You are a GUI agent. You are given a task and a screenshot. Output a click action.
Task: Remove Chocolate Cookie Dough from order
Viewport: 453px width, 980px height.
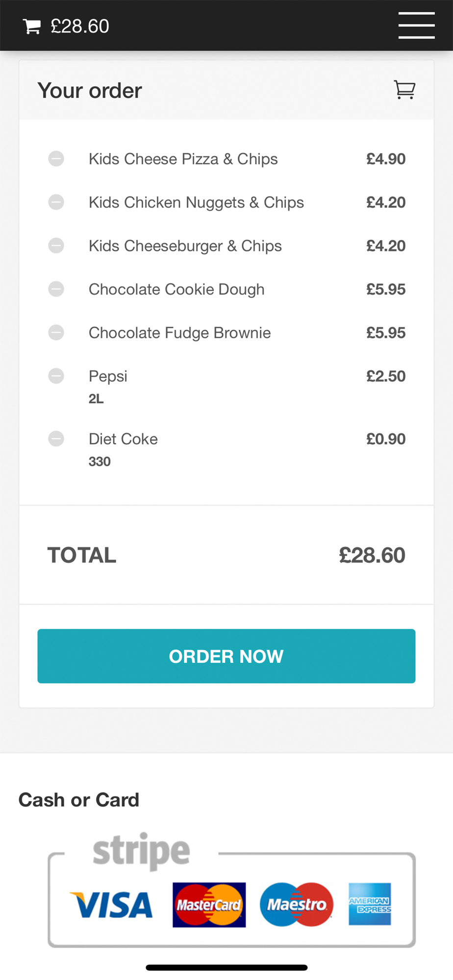coord(56,289)
